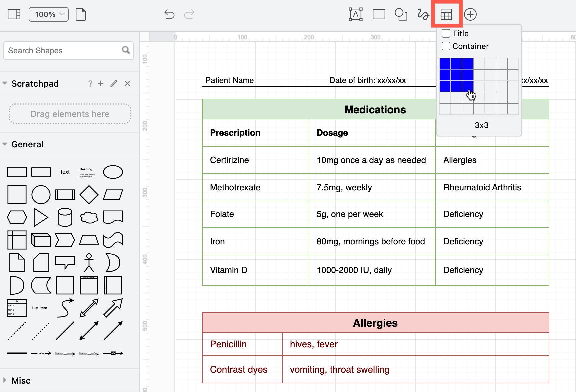Open the zoom level dropdown showing 100%
576x392 pixels.
click(x=48, y=14)
